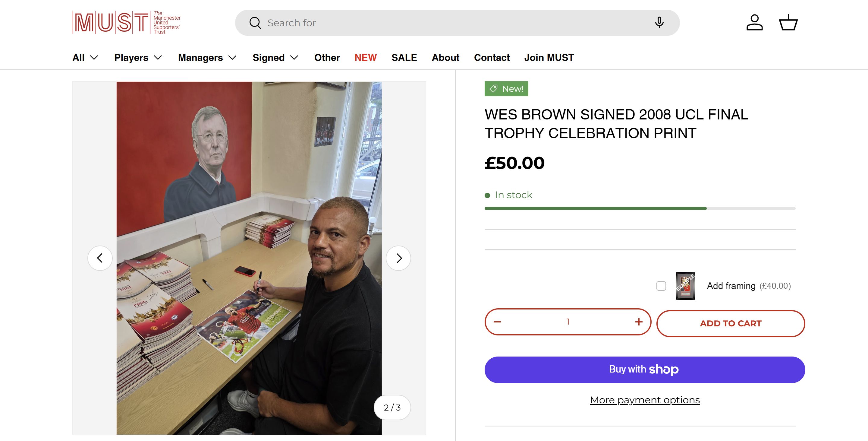Open the NEW menu item

pos(365,58)
